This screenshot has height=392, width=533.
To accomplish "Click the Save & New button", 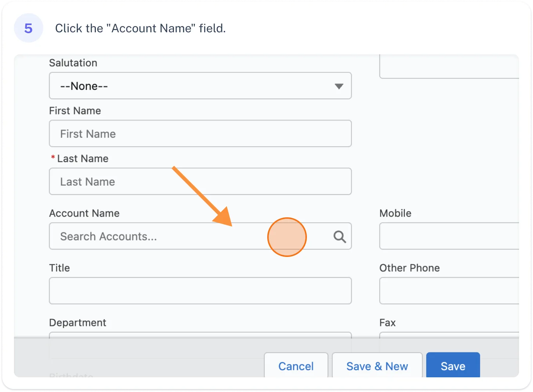I will pos(377,366).
